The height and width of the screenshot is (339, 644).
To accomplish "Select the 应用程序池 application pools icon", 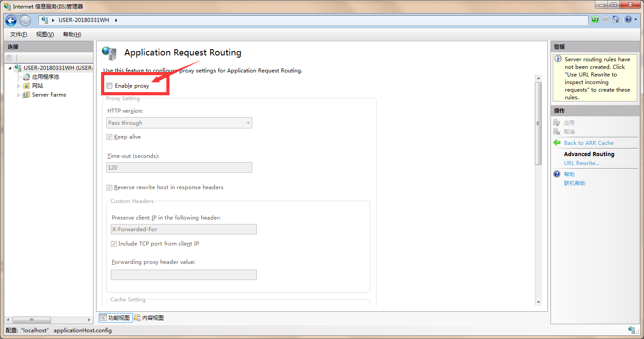I will pos(27,77).
